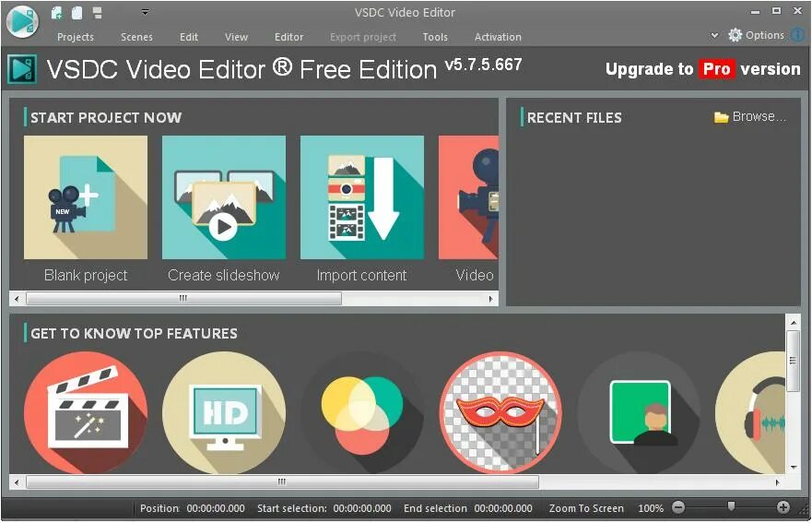The height and width of the screenshot is (523, 812).
Task: Open the Projects menu
Action: click(x=76, y=37)
